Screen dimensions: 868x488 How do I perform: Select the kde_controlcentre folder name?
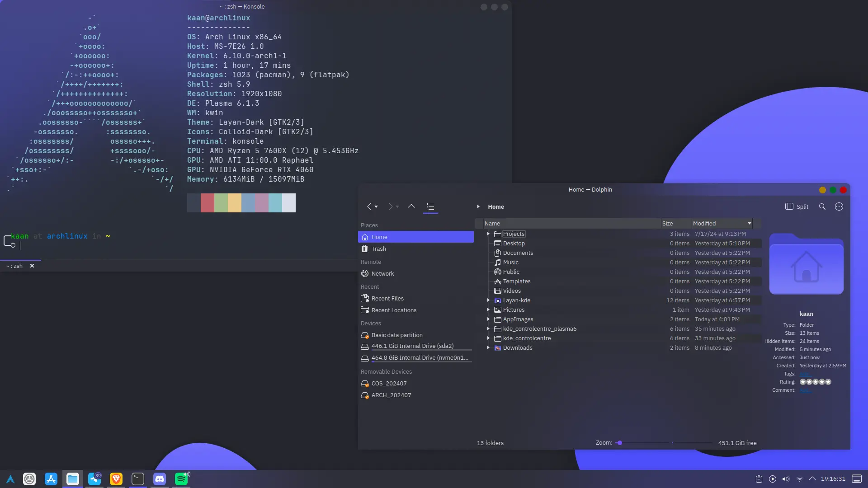pyautogui.click(x=527, y=338)
